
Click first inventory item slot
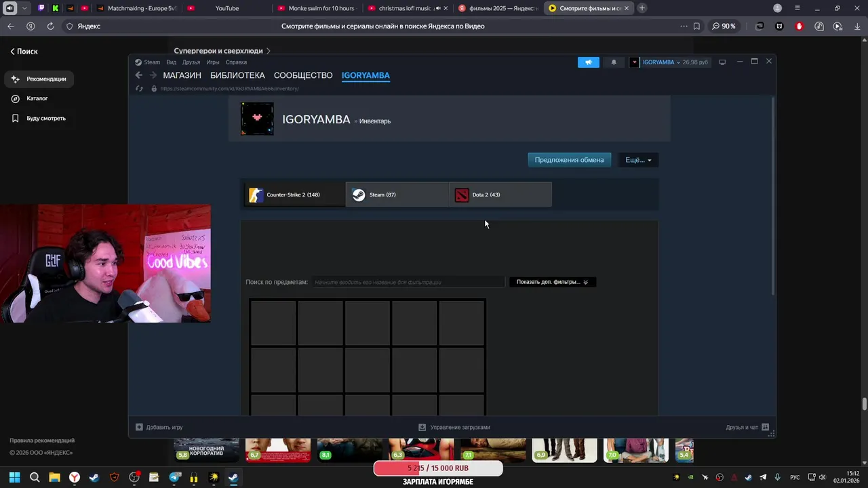[273, 323]
